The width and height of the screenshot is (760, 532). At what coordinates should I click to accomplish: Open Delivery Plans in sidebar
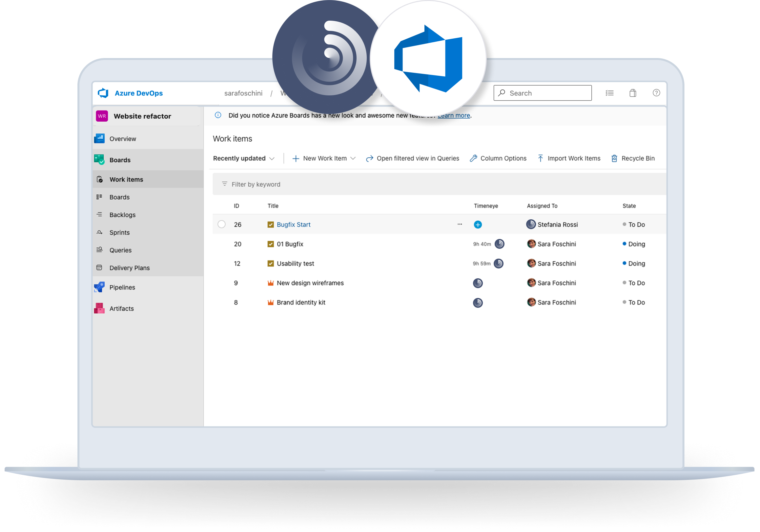(148, 268)
